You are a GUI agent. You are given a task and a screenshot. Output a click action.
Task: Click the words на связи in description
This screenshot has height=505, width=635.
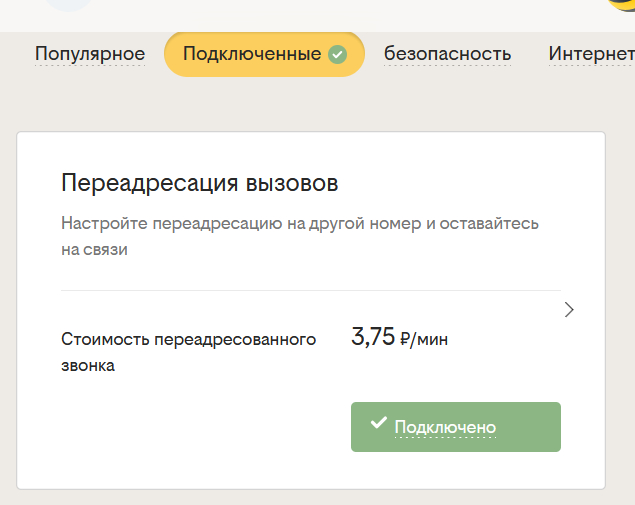coord(94,250)
